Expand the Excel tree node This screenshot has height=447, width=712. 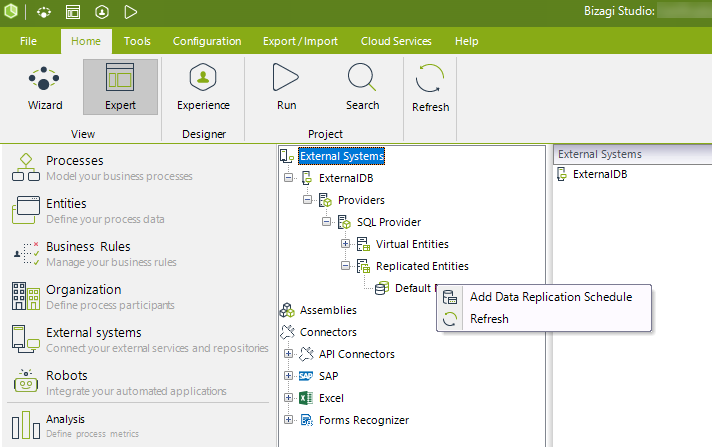click(x=288, y=397)
